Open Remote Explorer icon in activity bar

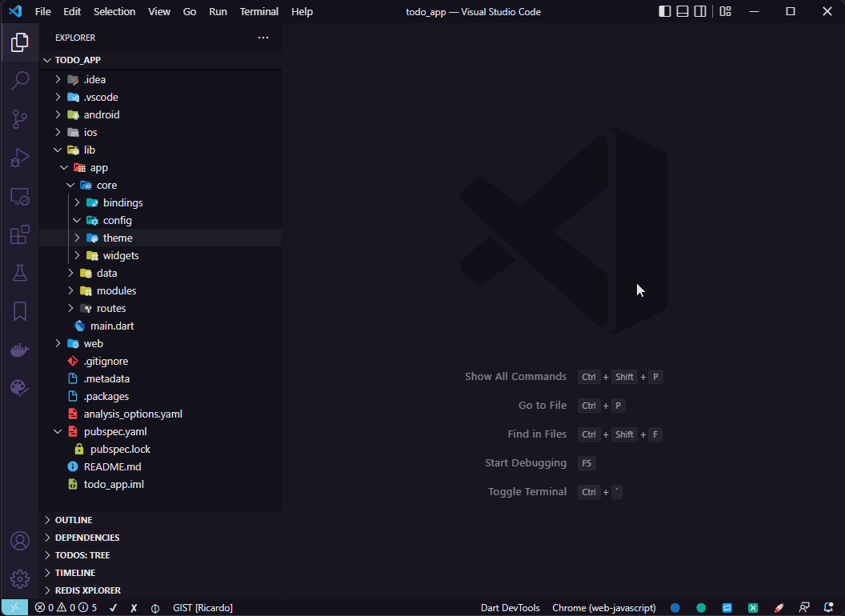pos(19,197)
